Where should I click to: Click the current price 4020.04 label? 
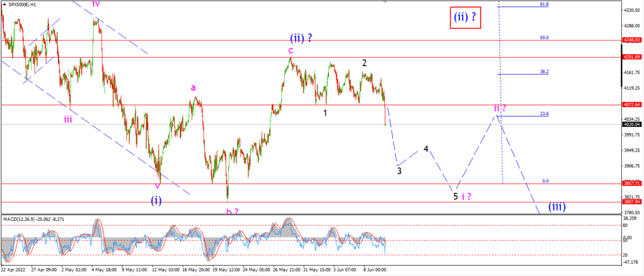click(x=631, y=124)
